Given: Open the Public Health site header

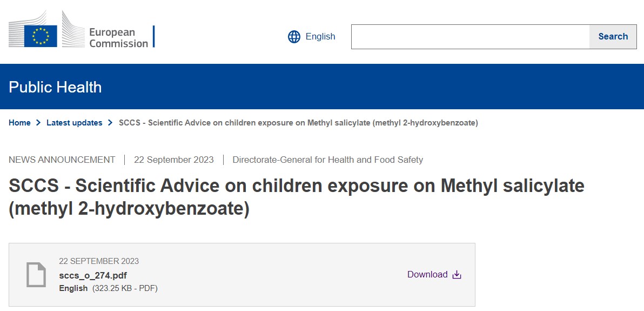Looking at the screenshot, I should (x=55, y=87).
